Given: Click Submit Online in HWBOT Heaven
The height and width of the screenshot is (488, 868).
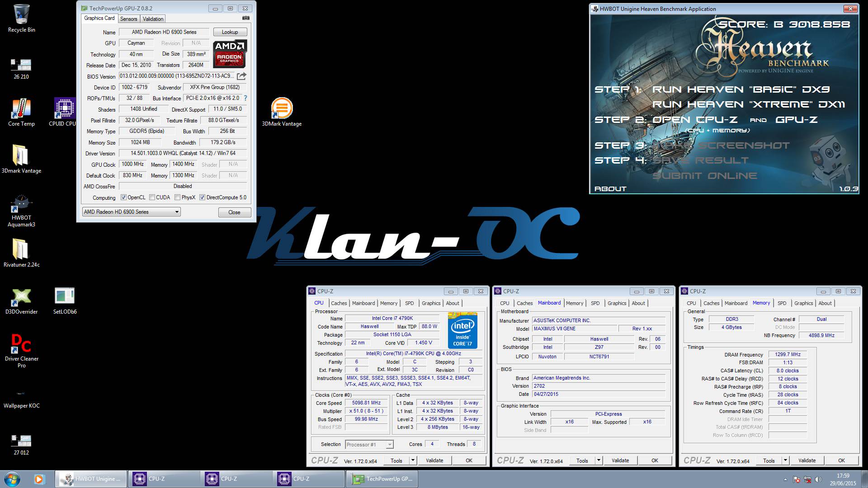Looking at the screenshot, I should [x=704, y=176].
